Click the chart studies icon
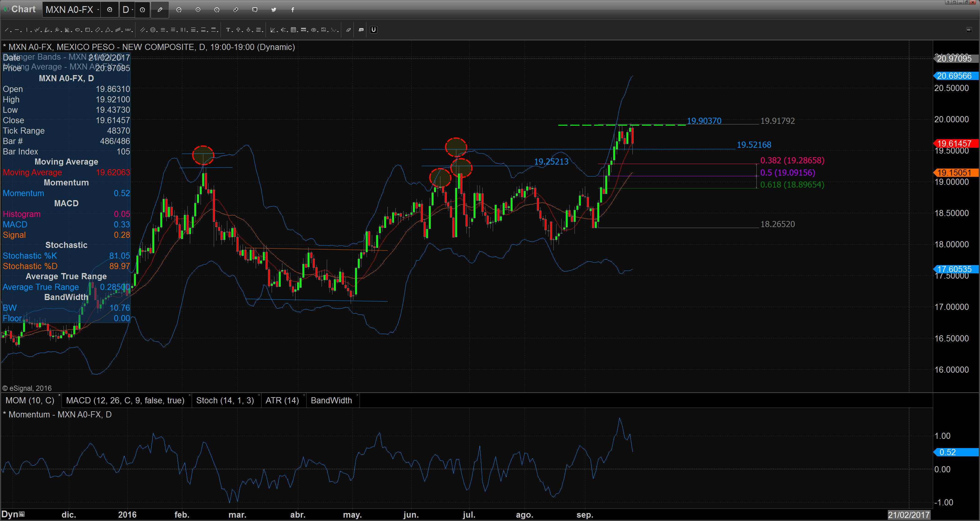 [x=179, y=10]
